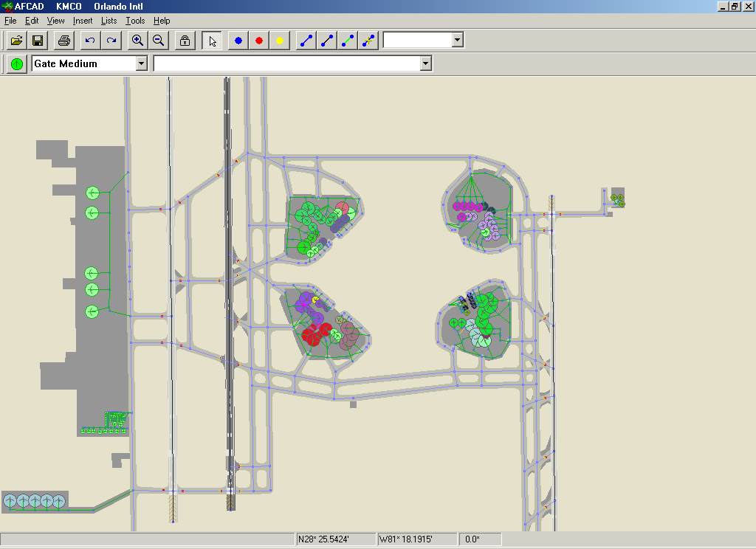Open the Edit menu
The image size is (756, 549).
click(32, 21)
